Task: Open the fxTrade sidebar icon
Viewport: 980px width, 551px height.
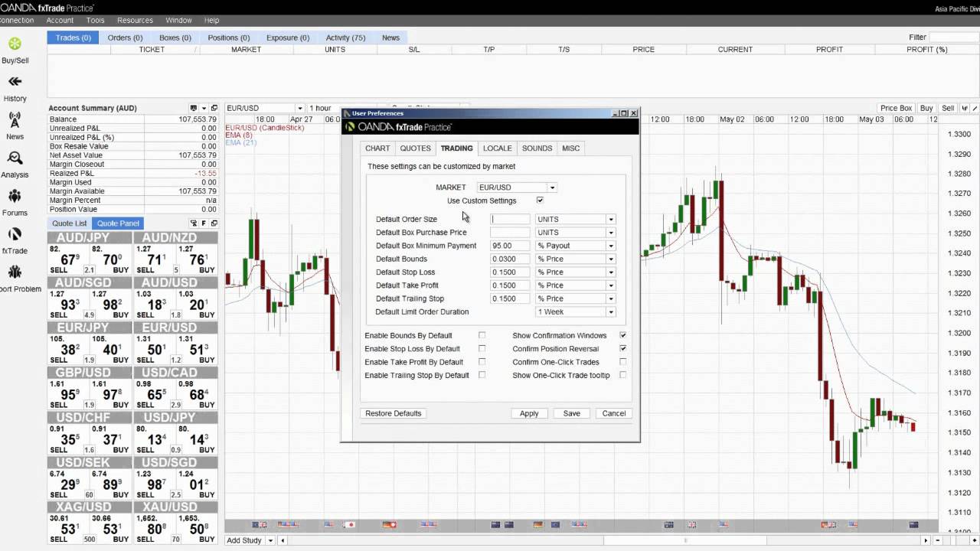Action: pyautogui.click(x=15, y=234)
